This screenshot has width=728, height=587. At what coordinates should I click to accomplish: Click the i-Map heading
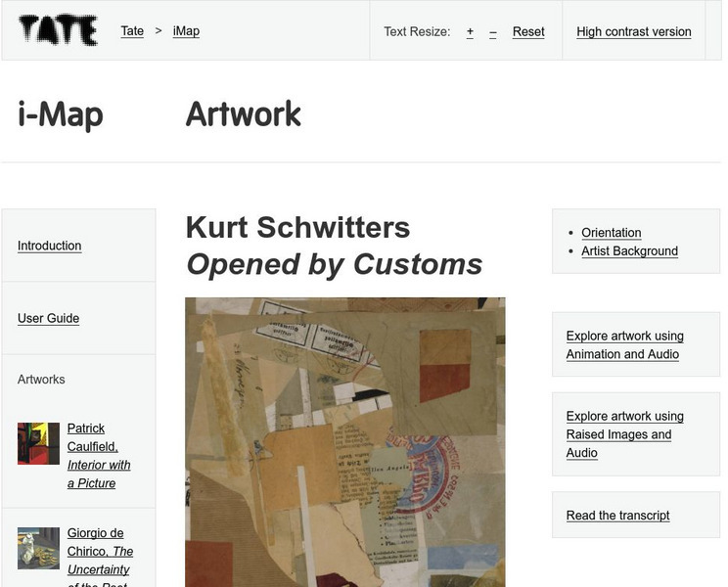pos(60,114)
